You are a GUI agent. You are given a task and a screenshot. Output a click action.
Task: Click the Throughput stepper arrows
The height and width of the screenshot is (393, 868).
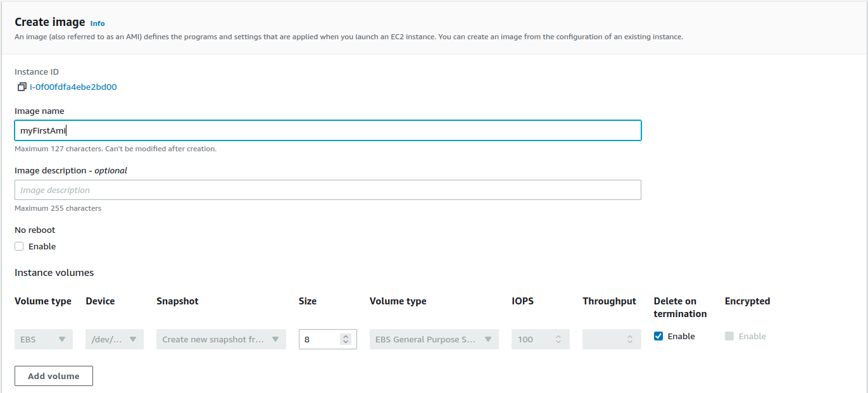(x=629, y=339)
